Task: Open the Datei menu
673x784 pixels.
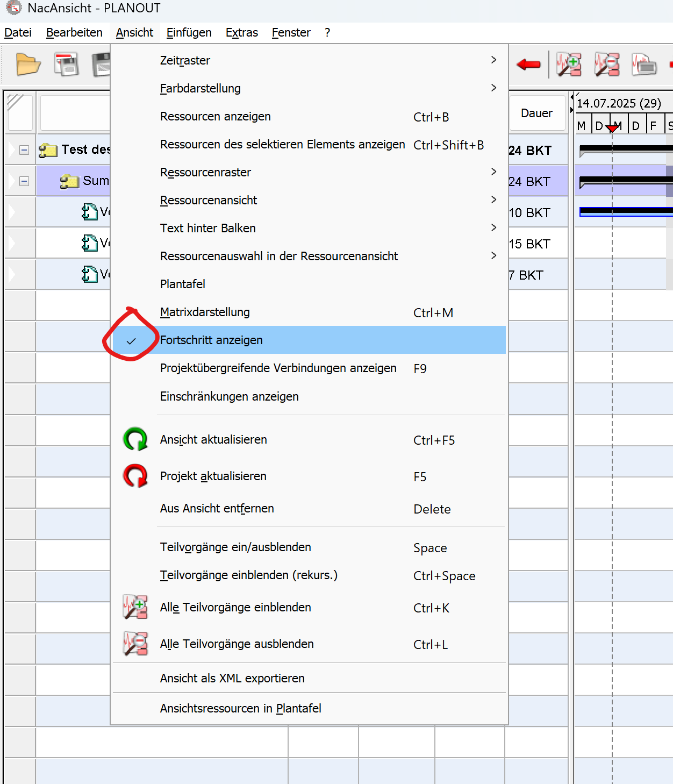Action: click(x=18, y=32)
